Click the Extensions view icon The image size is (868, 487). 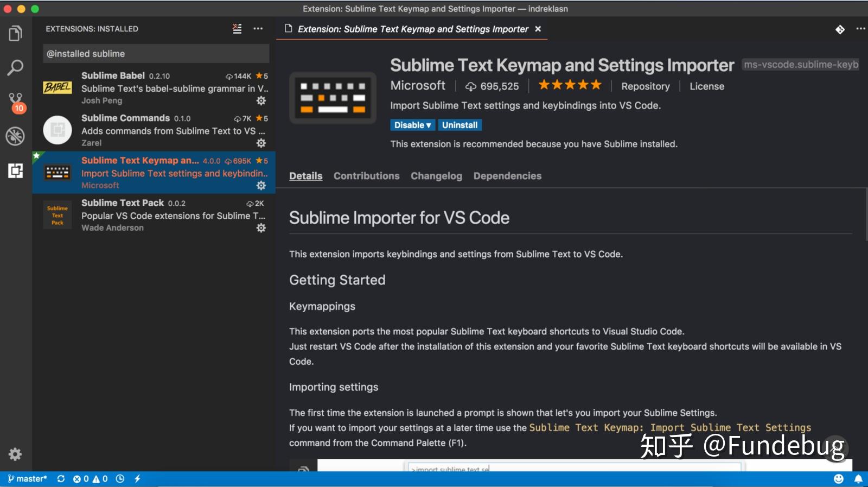[15, 170]
